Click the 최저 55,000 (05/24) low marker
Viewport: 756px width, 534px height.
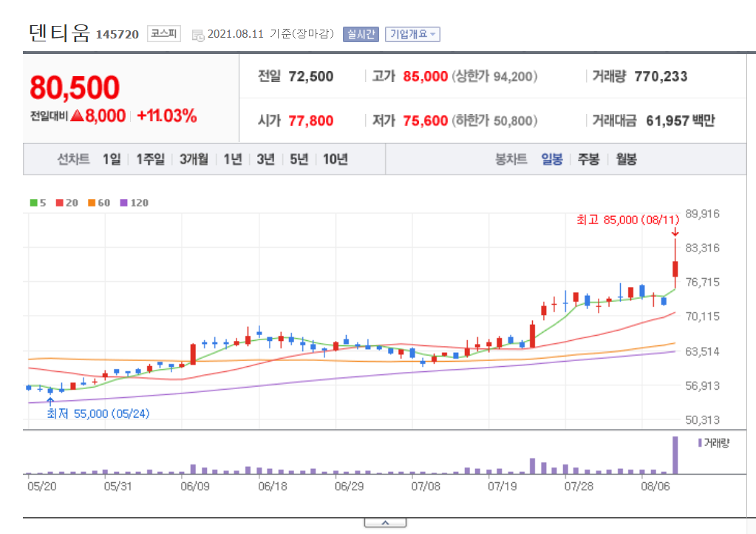pyautogui.click(x=98, y=414)
